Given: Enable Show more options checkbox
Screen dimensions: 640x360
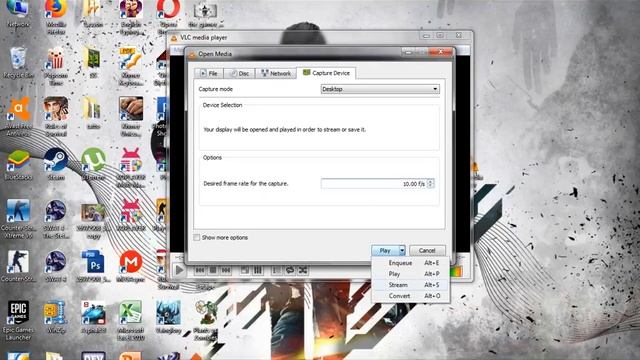Looking at the screenshot, I should (x=197, y=238).
